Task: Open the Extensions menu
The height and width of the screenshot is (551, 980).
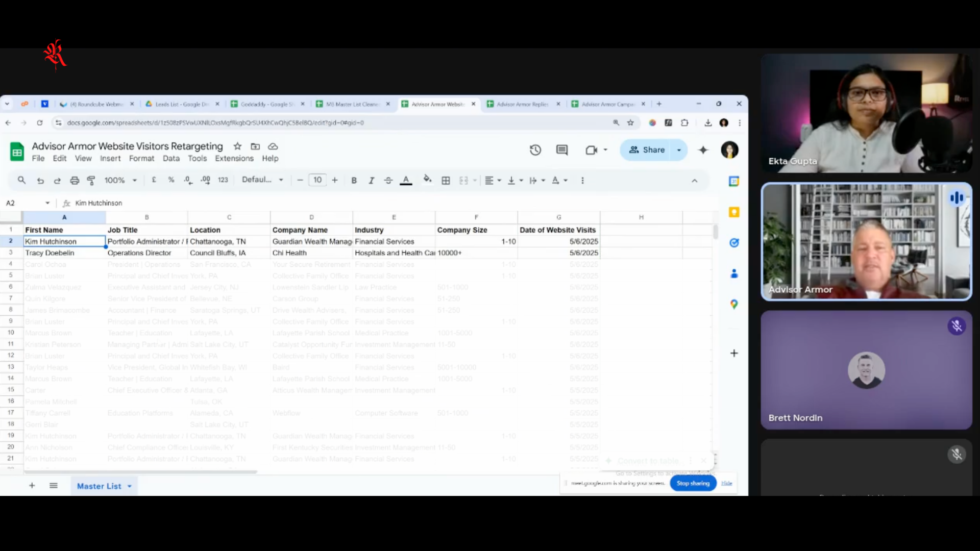Action: coord(234,159)
